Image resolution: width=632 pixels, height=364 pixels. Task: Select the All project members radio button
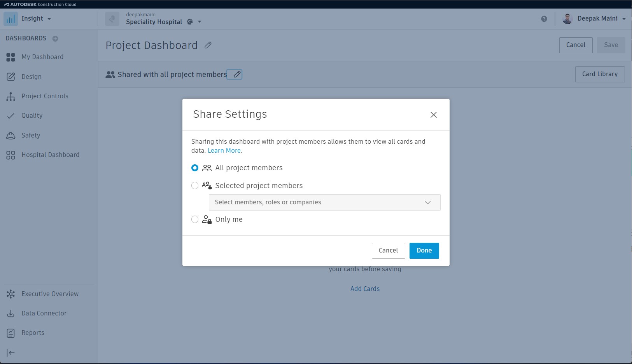pos(195,168)
